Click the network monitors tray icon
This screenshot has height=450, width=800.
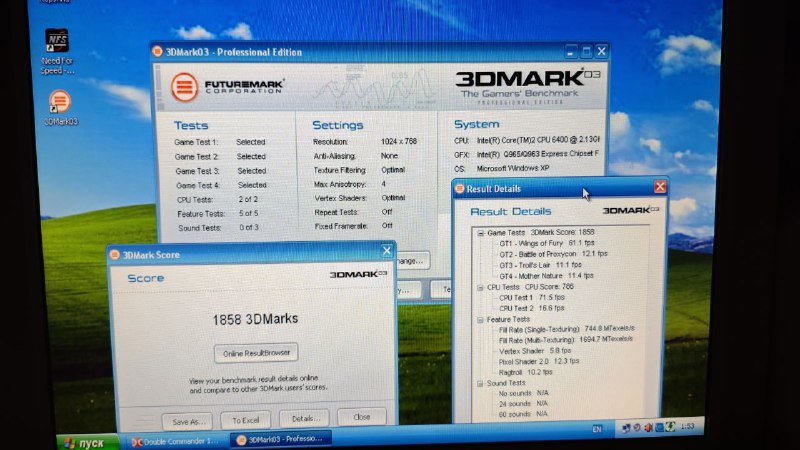coord(626,429)
